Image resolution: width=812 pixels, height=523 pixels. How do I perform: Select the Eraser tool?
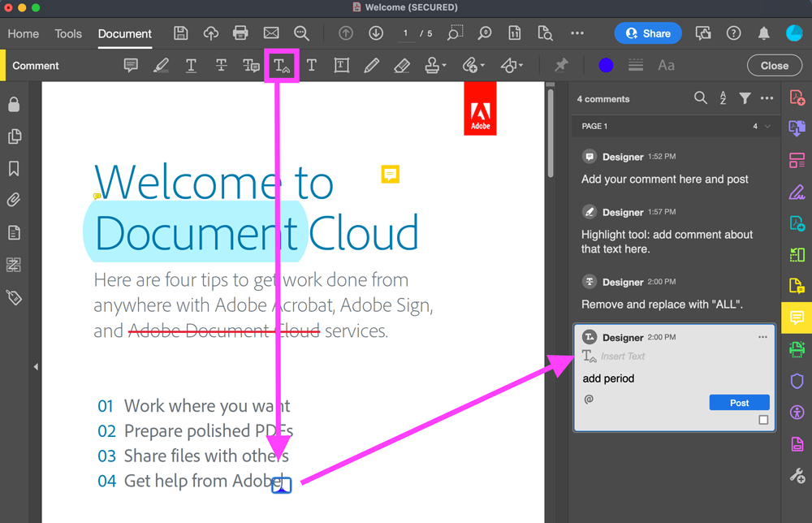(x=401, y=66)
